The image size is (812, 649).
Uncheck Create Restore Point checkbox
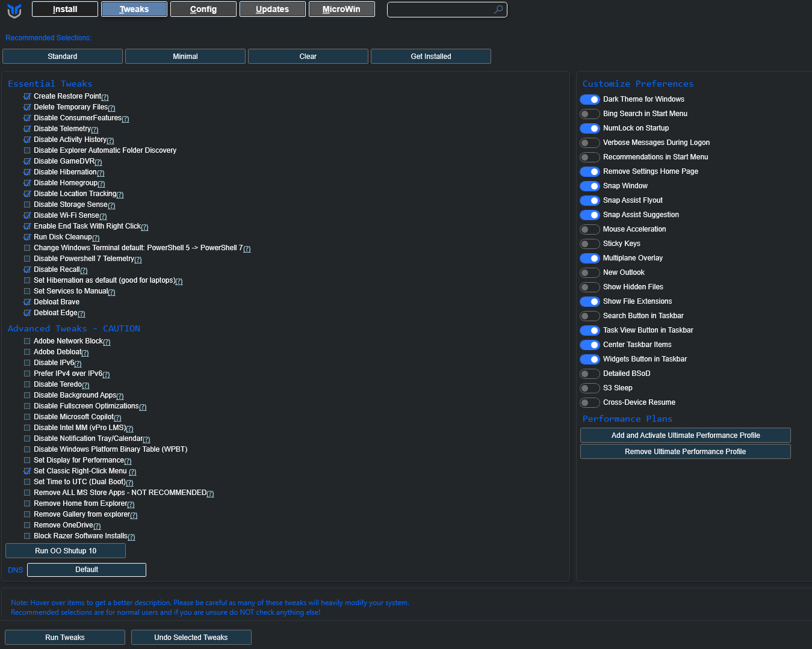click(27, 96)
